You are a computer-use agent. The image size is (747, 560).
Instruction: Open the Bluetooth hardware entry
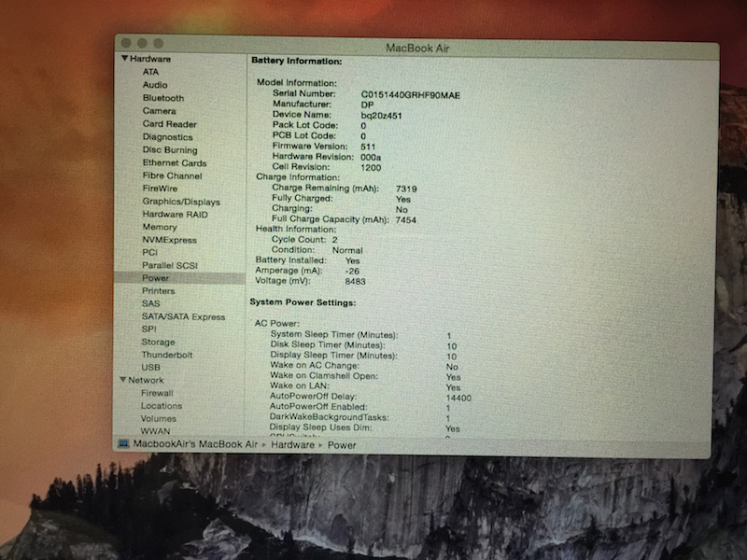pyautogui.click(x=162, y=98)
